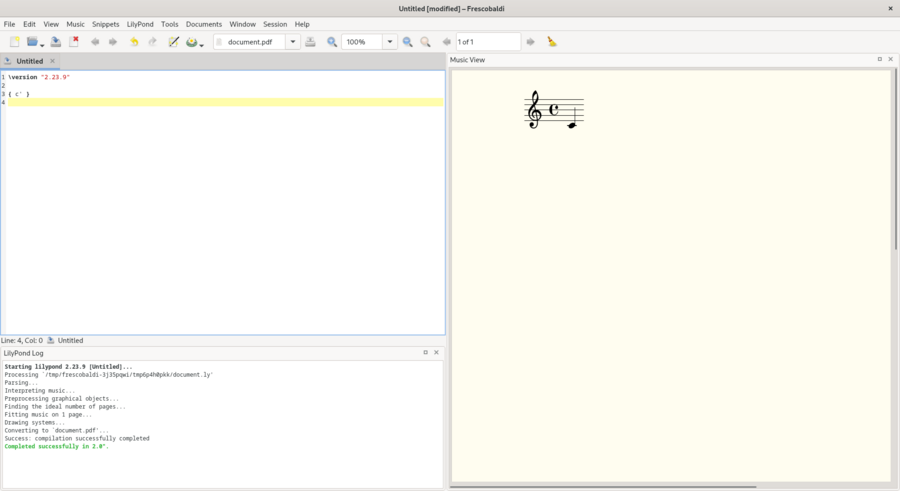Open the LilyPond menu

140,24
